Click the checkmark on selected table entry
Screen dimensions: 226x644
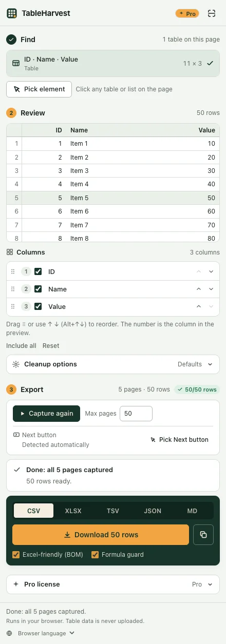click(x=210, y=63)
